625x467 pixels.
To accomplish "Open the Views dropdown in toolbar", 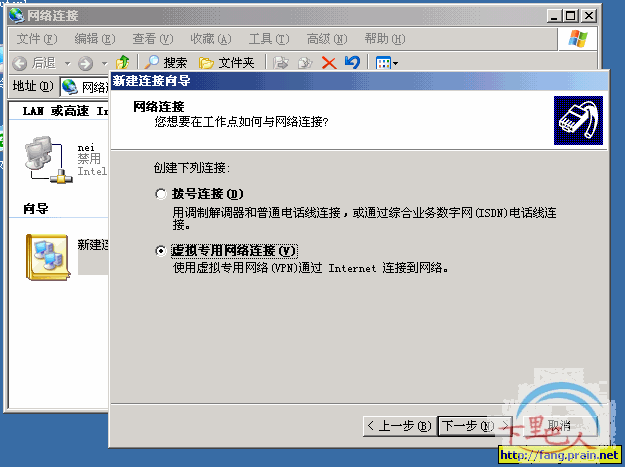I will click(x=386, y=62).
